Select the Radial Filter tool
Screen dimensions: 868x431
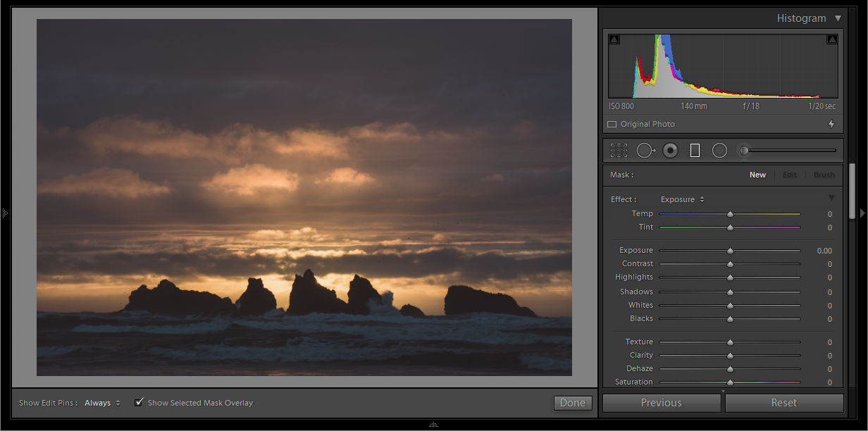click(x=719, y=150)
